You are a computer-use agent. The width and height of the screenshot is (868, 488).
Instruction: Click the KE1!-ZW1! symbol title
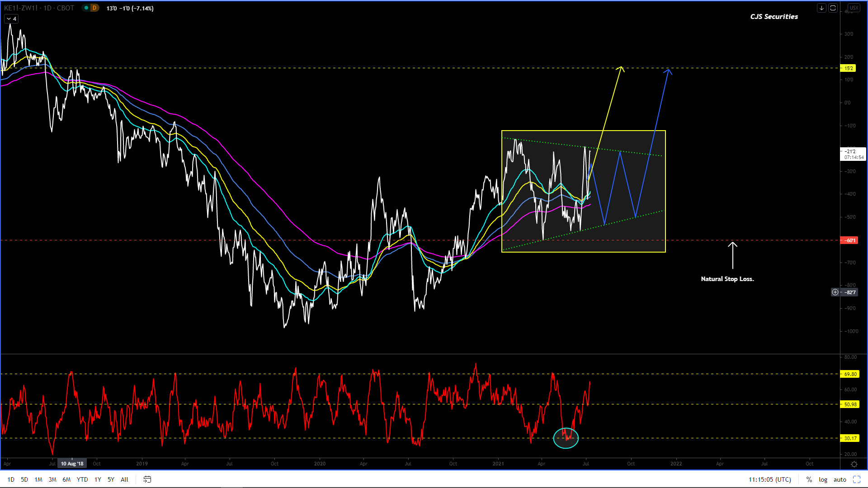click(x=21, y=8)
